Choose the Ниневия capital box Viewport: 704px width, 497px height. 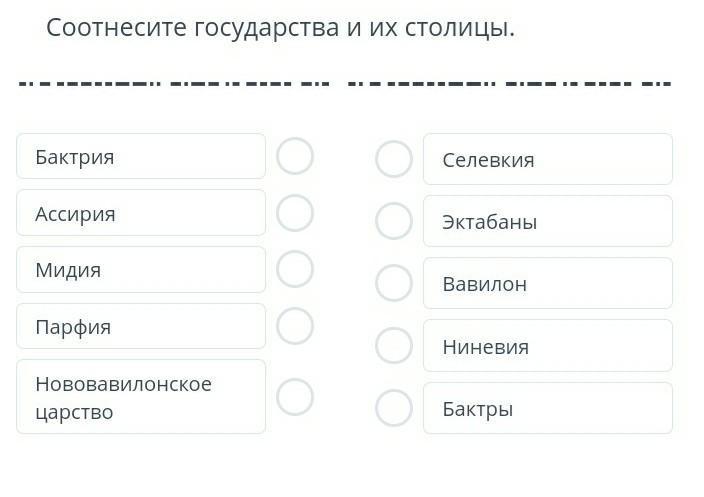[547, 346]
